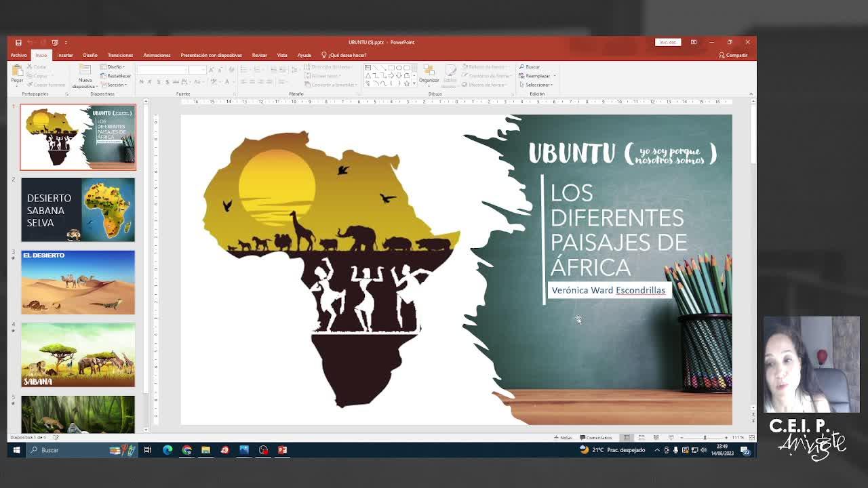Open the Archivo menu

pyautogui.click(x=18, y=55)
